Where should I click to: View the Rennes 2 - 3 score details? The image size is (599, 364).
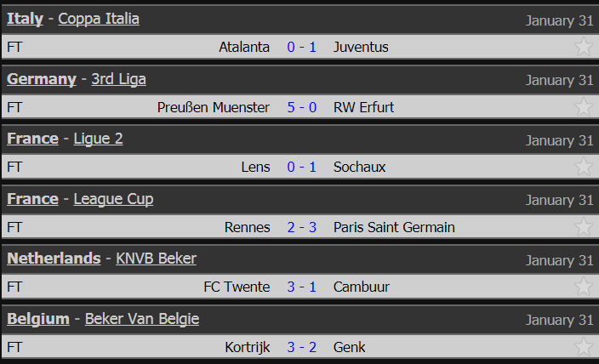tap(302, 227)
